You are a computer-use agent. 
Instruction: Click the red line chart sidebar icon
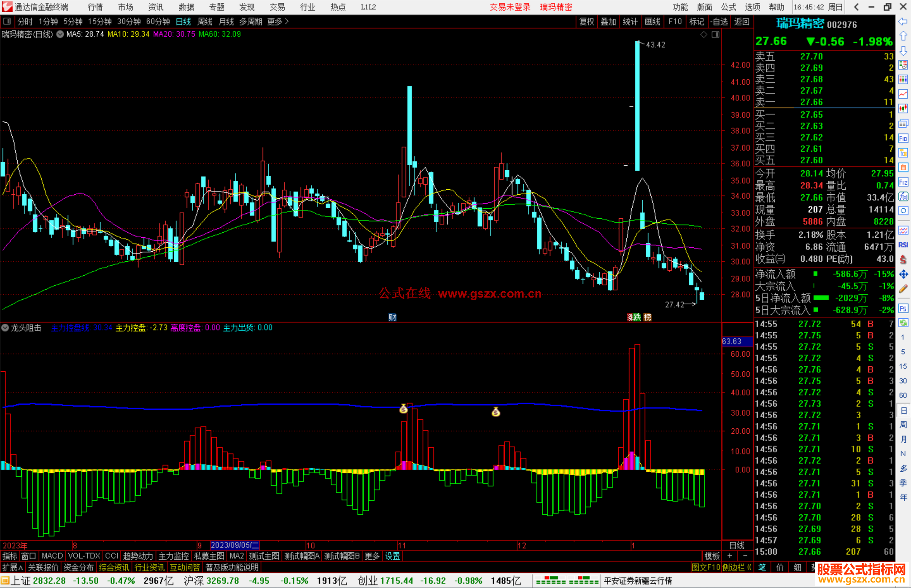pyautogui.click(x=903, y=94)
